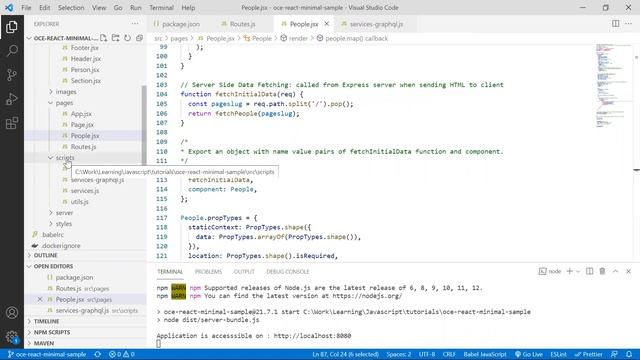Open Explorer views and more actions menu
The height and width of the screenshot is (360, 640).
(135, 24)
